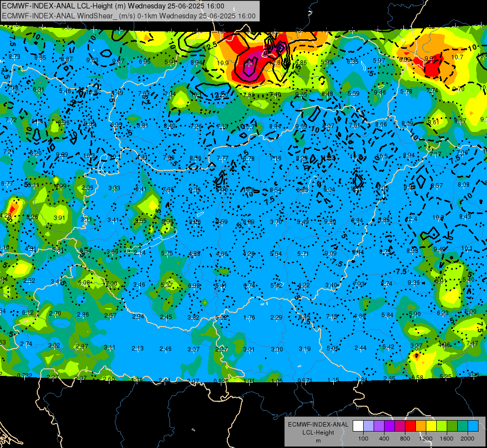The image size is (487, 448).
Task: Click the grid value '9.36'
Action: 413,282
